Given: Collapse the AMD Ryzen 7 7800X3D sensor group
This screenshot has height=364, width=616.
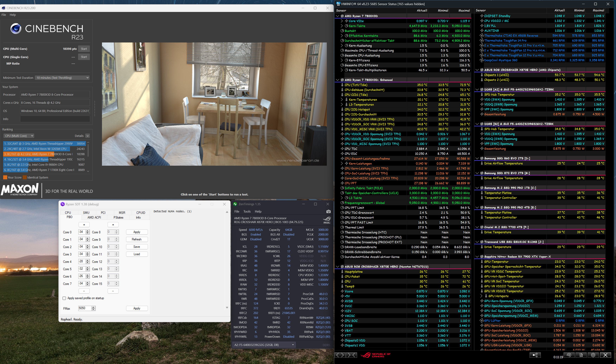Looking at the screenshot, I should 338,16.
